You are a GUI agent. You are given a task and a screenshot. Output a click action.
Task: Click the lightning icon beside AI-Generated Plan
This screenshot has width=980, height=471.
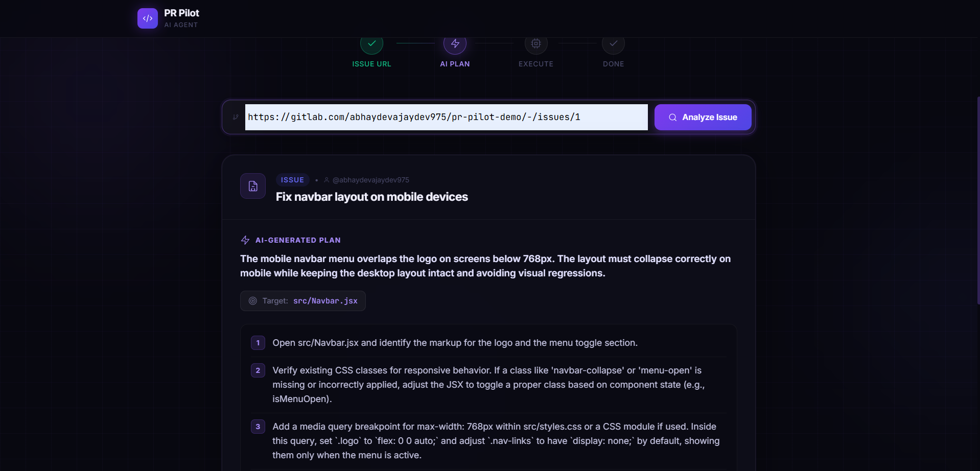pos(245,240)
